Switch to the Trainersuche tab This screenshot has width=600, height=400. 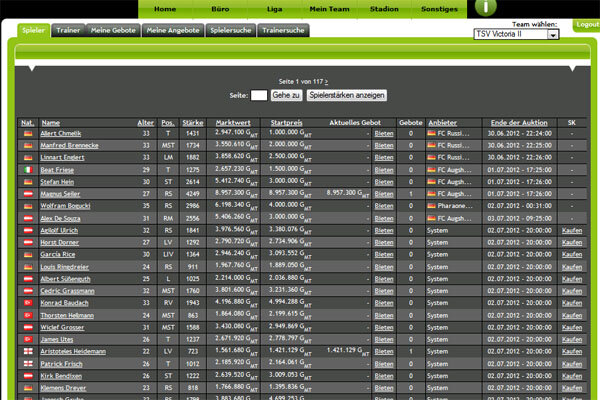tap(283, 30)
